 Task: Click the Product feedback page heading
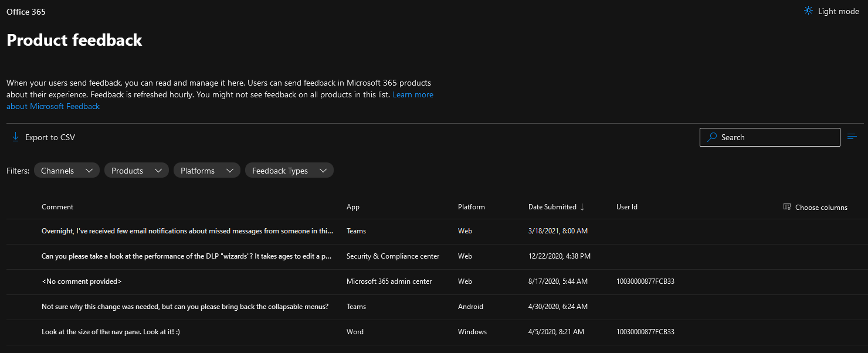coord(74,40)
